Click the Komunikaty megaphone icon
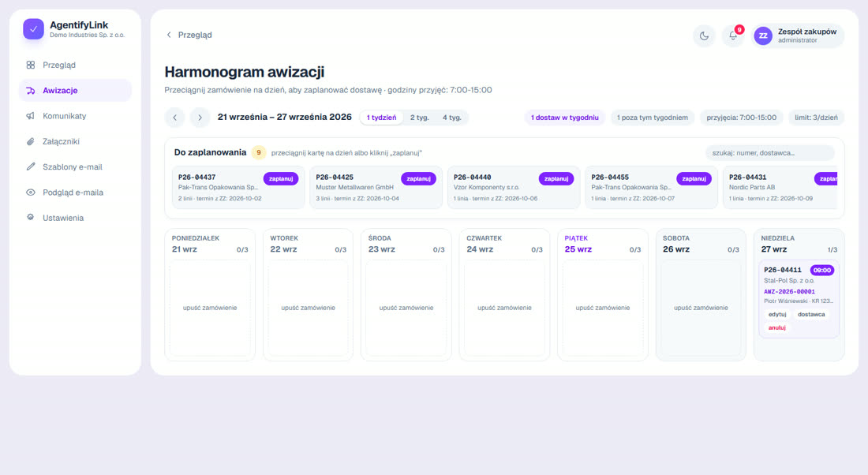 coord(31,116)
